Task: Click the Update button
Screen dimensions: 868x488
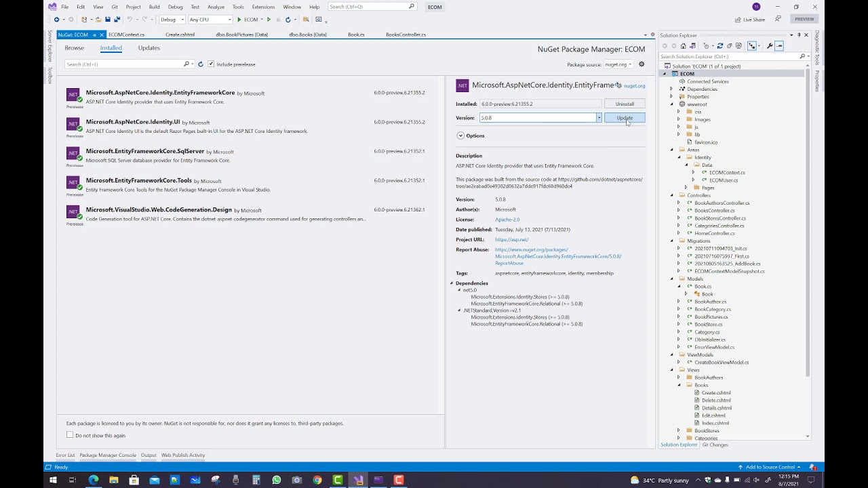Action: 625,118
